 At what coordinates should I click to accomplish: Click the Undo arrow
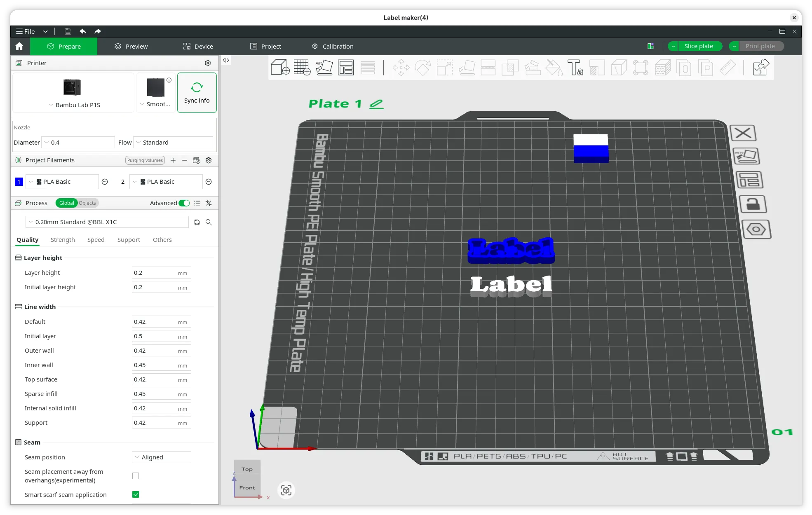click(83, 31)
